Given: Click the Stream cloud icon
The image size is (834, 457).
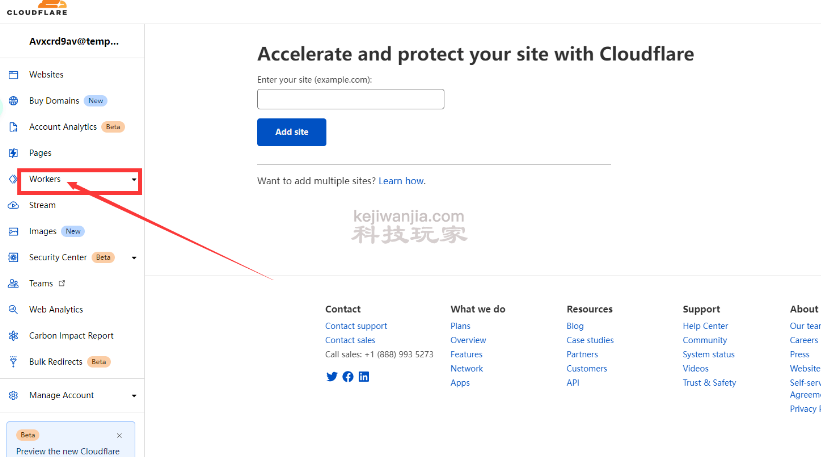Looking at the screenshot, I should 13,205.
